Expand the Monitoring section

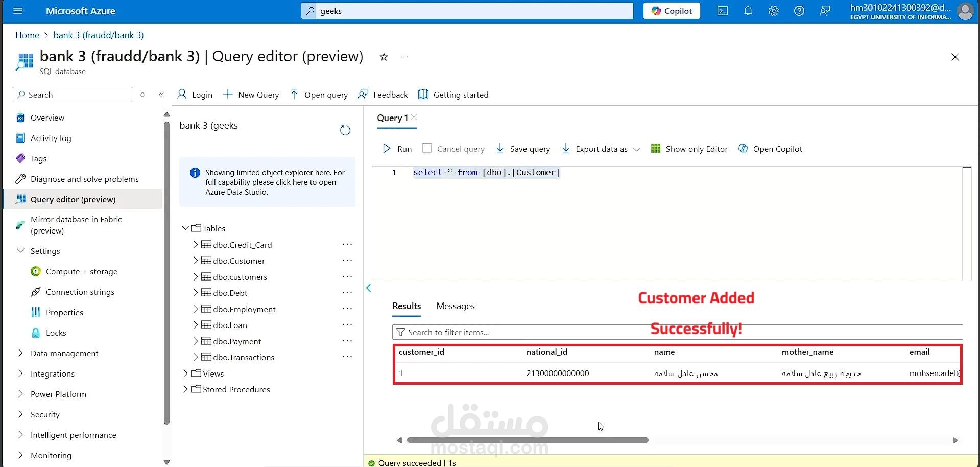(x=21, y=455)
